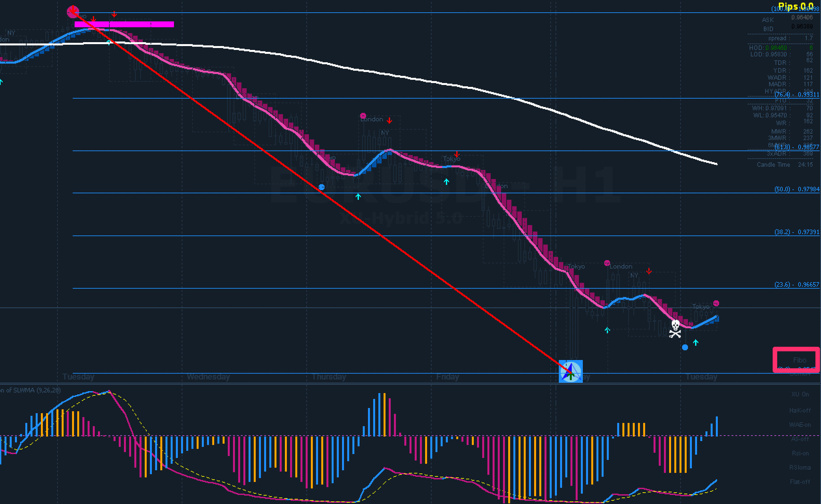
Task: Click the magenta horizontal zone bar
Action: point(124,24)
